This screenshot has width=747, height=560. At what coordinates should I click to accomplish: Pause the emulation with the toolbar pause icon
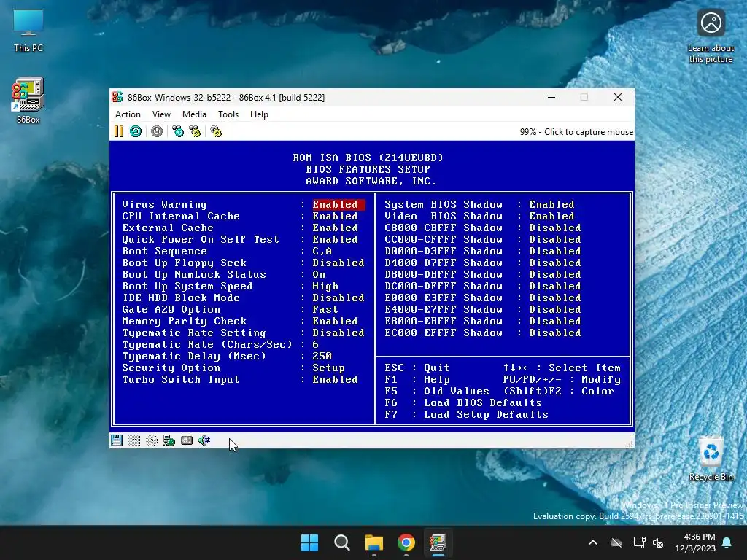point(119,131)
